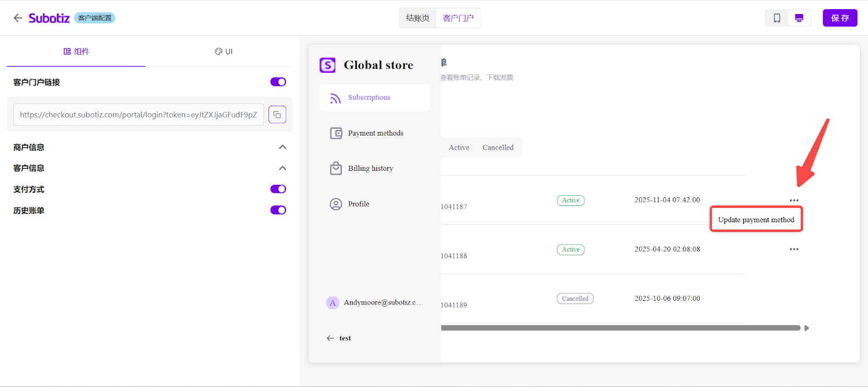Switch to desktop preview icon
Viewport: 868px width, 387px height.
point(799,18)
